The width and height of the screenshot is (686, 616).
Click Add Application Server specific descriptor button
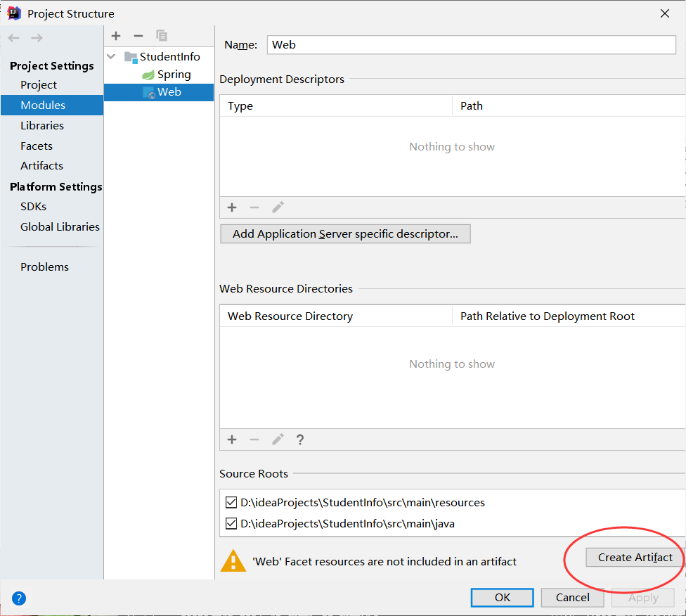click(x=345, y=233)
